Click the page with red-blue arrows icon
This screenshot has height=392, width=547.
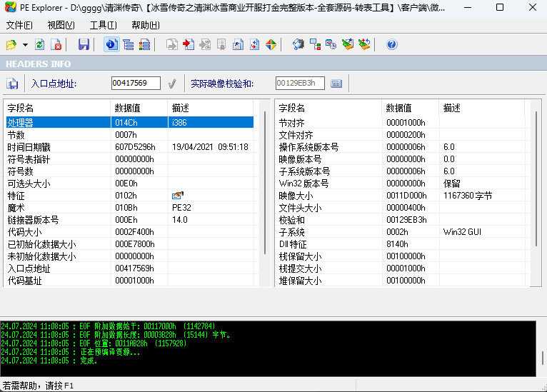[x=255, y=45]
